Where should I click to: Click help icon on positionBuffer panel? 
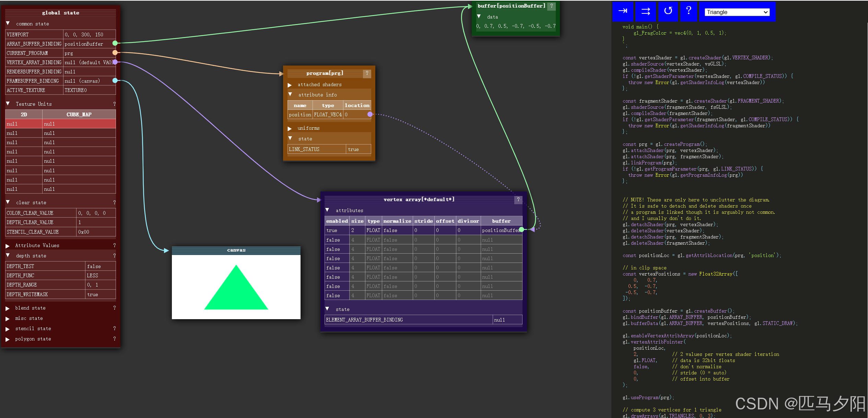point(551,6)
